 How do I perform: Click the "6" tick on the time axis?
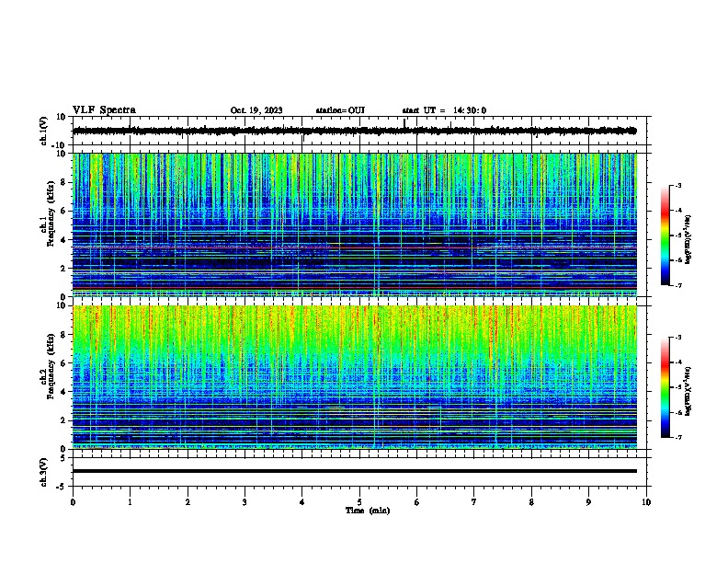[x=417, y=502]
